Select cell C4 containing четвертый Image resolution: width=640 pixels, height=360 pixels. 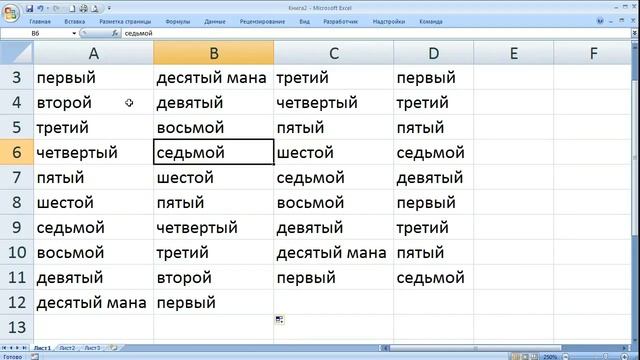[333, 102]
